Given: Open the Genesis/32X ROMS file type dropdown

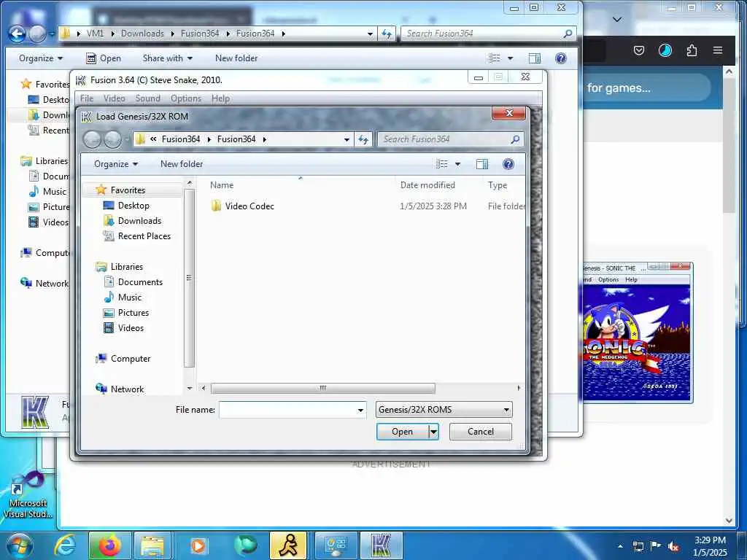Looking at the screenshot, I should click(x=444, y=410).
